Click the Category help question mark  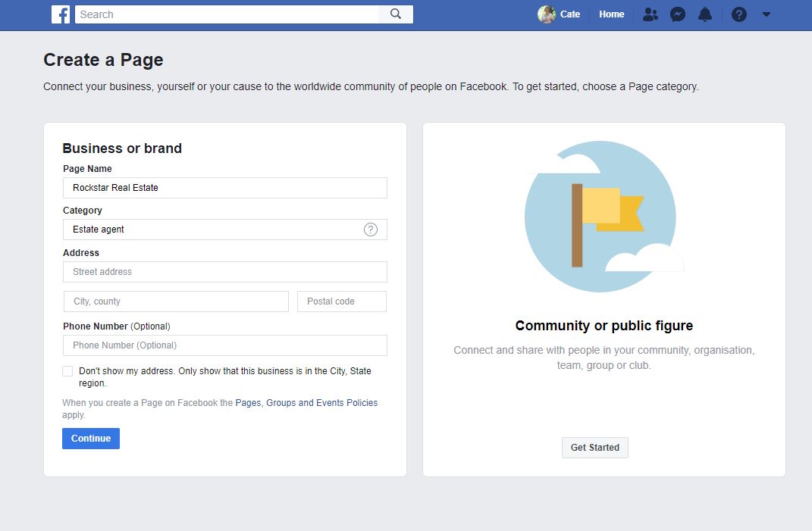click(371, 230)
